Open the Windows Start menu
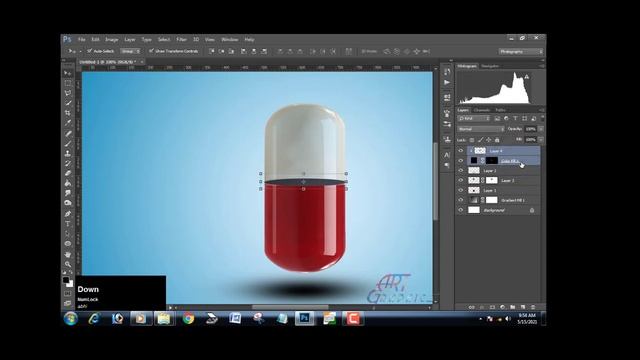640x360 pixels. click(x=71, y=319)
